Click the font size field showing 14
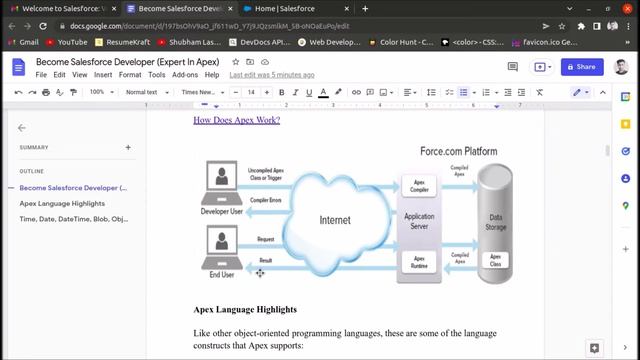The width and height of the screenshot is (640, 360). point(251,93)
